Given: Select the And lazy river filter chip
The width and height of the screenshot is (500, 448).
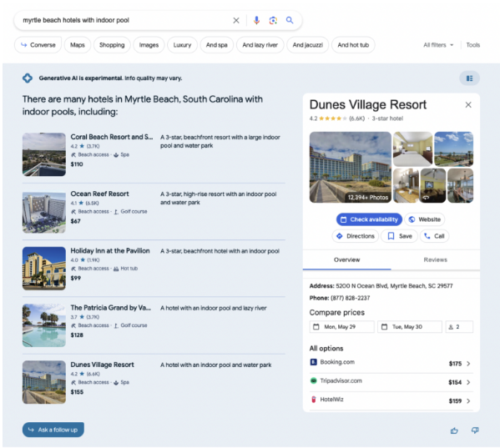Looking at the screenshot, I should [260, 45].
